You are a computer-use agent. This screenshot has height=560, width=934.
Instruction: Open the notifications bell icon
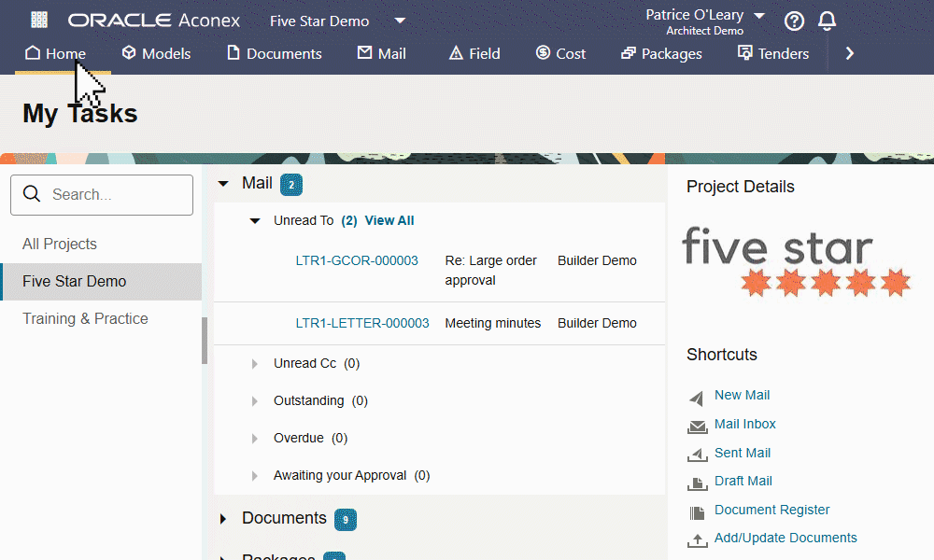827,21
